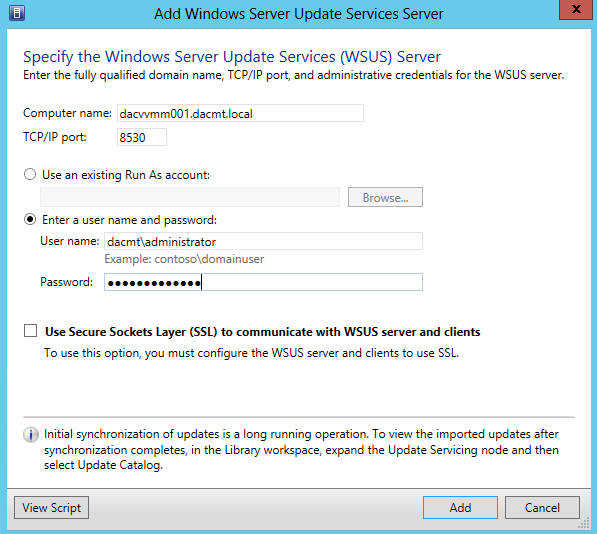Click the 'Initial synchronization of updates' info text
Image resolution: width=597 pixels, height=534 pixels.
(301, 450)
